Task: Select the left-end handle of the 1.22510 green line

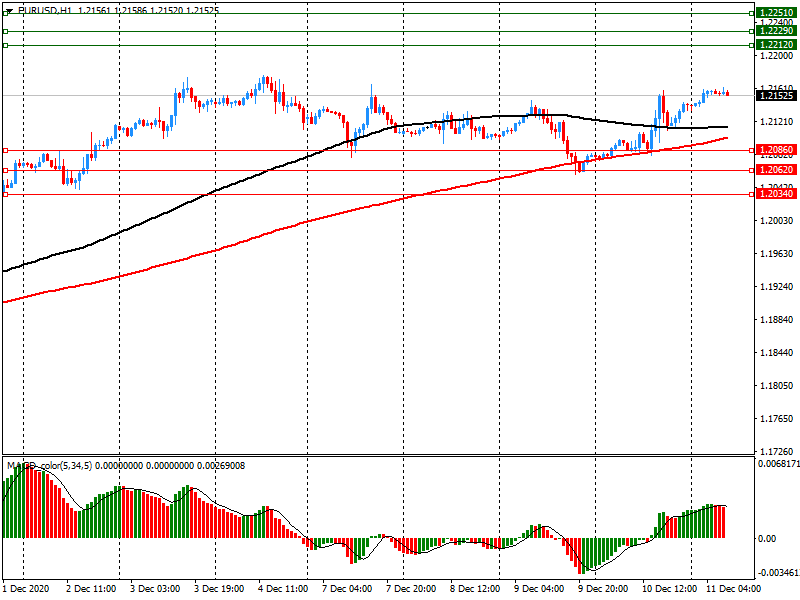Action: pyautogui.click(x=6, y=14)
